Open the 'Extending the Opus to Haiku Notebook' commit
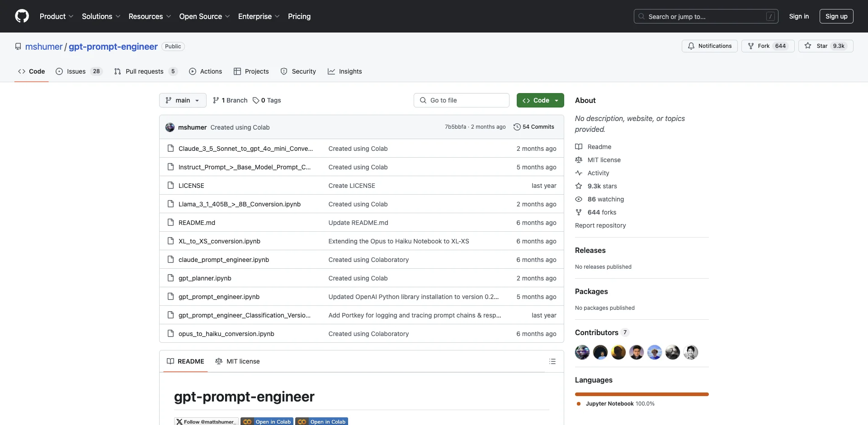The image size is (868, 425). point(399,241)
